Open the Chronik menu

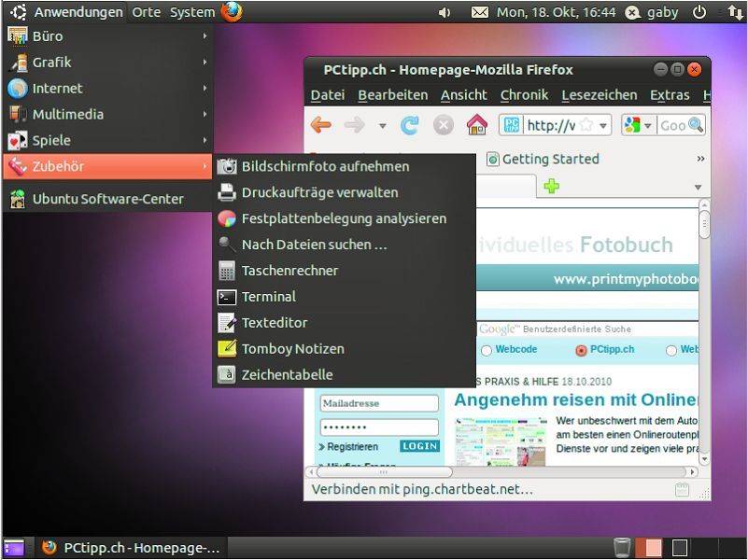click(524, 95)
